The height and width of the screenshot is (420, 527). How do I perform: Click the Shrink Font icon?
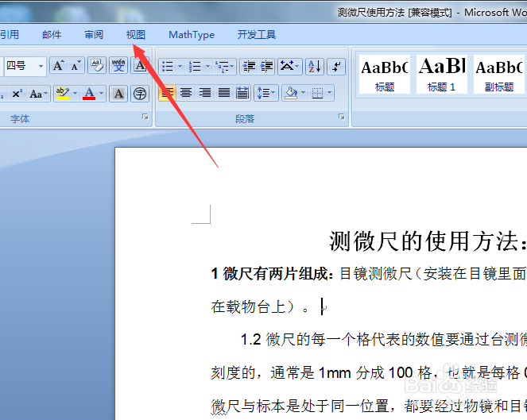coord(76,66)
